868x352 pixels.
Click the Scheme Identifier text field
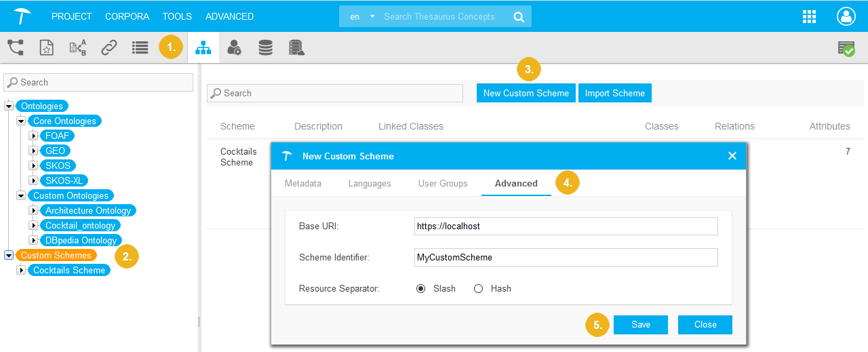[x=566, y=257]
